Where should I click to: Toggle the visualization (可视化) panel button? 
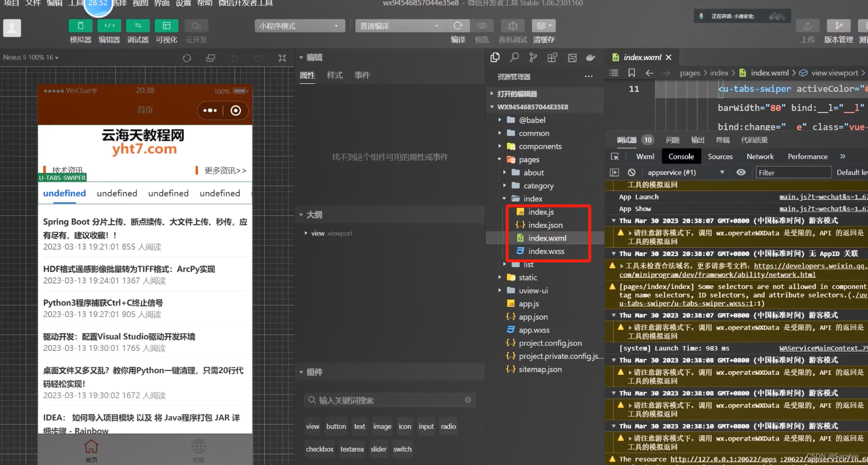(x=166, y=26)
